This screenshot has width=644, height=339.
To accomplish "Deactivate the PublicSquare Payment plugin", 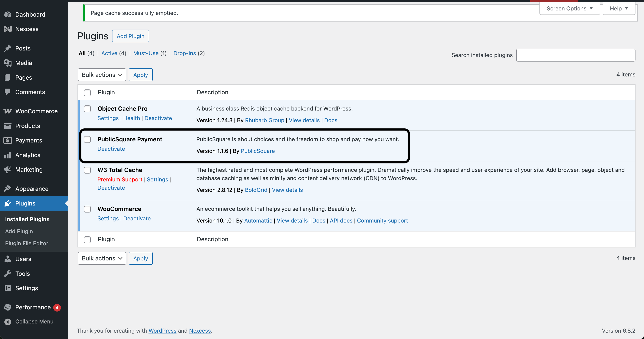I will pyautogui.click(x=111, y=149).
